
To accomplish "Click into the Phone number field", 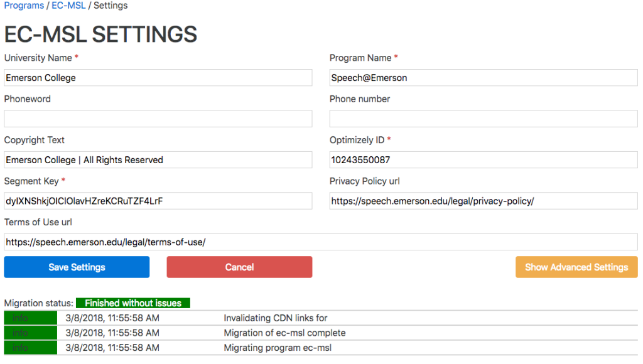I will tap(483, 119).
